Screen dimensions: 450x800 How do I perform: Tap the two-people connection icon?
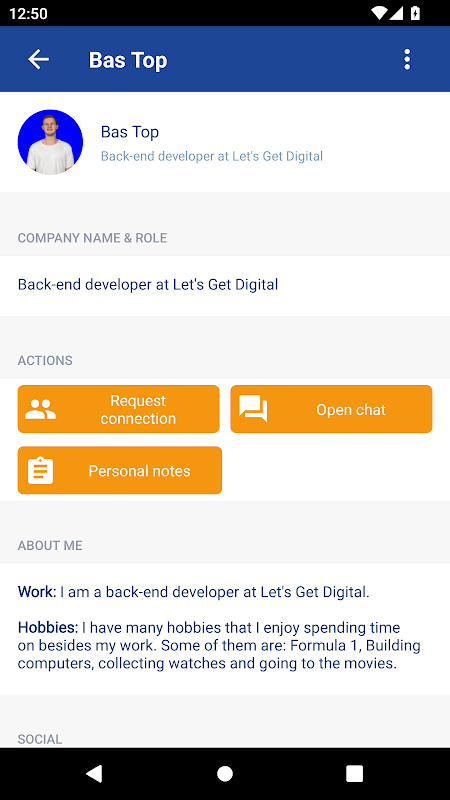40,409
